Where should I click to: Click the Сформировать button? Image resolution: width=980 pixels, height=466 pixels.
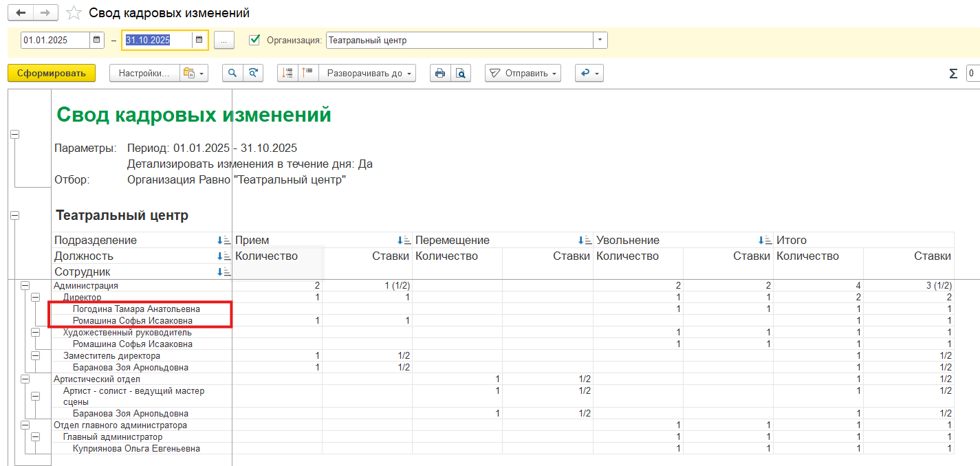[x=52, y=73]
